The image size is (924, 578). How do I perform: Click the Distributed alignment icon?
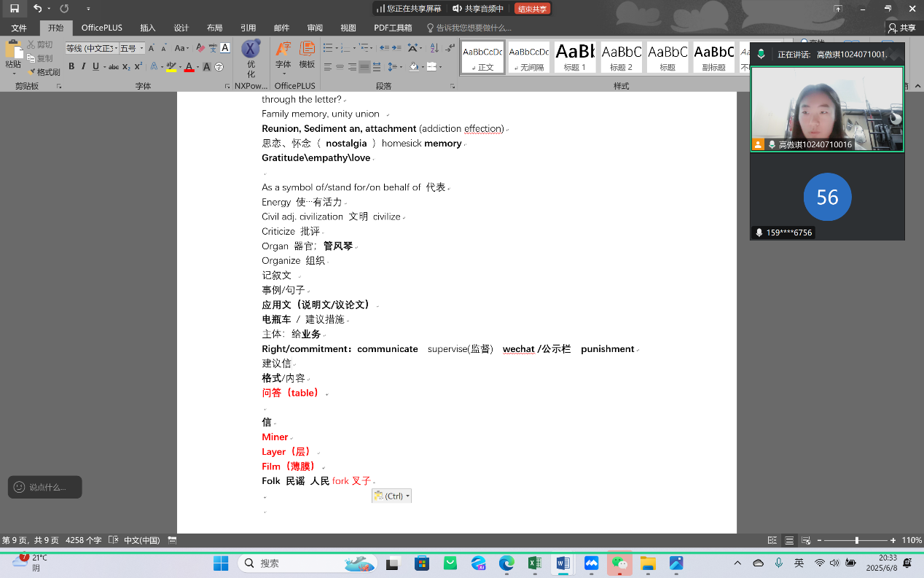point(377,67)
